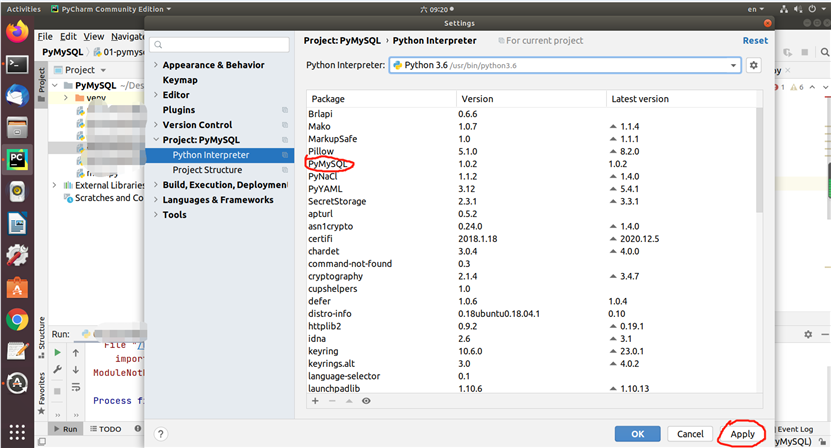Expand the Editor settings section
The width and height of the screenshot is (831, 448).
pyautogui.click(x=155, y=94)
